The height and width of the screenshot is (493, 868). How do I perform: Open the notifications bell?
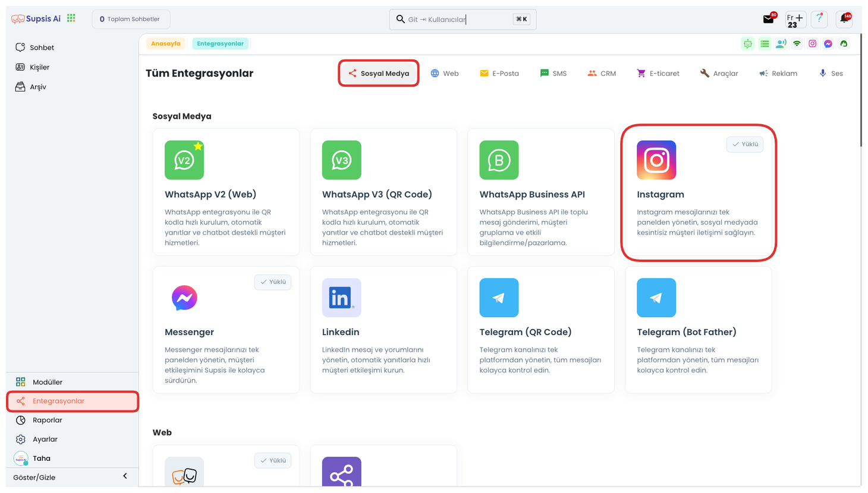[844, 19]
